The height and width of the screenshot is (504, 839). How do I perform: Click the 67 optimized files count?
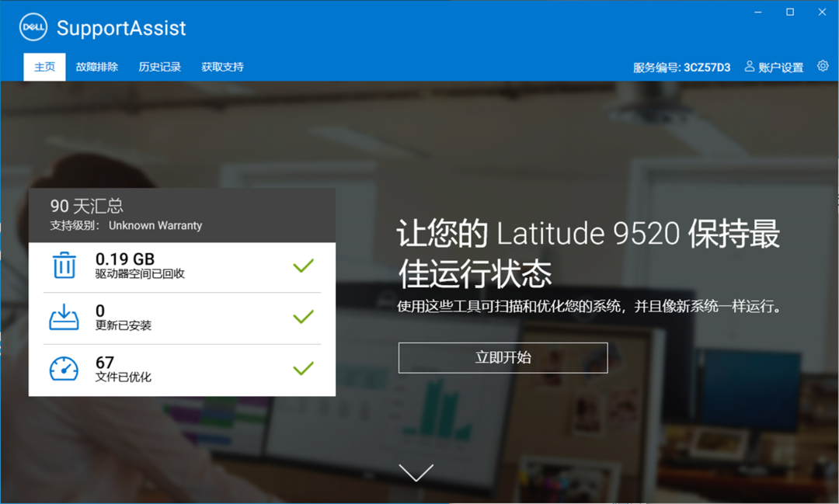(x=105, y=360)
